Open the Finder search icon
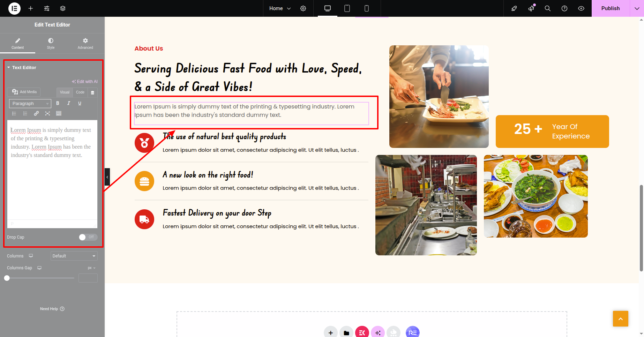Screen dimensions: 644x337 [548, 8]
